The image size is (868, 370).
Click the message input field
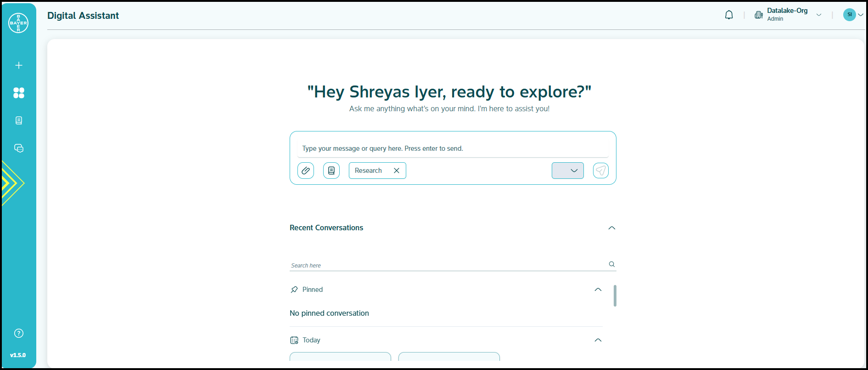pyautogui.click(x=453, y=148)
